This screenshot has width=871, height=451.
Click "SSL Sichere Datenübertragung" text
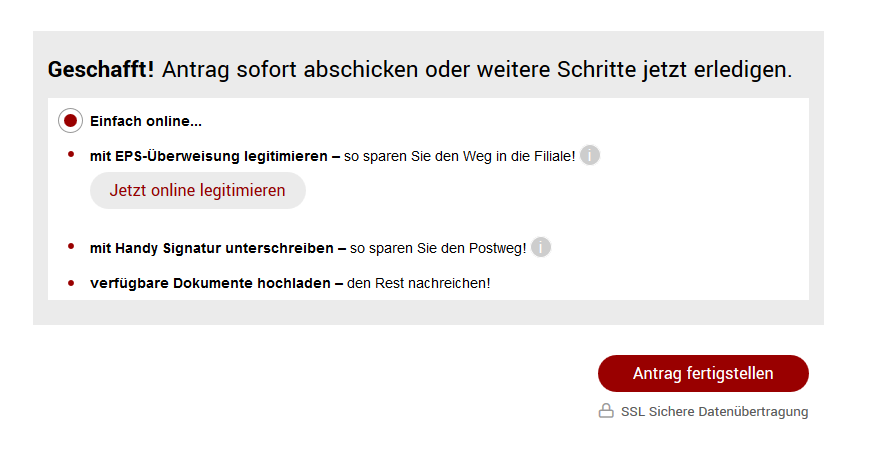pyautogui.click(x=714, y=412)
